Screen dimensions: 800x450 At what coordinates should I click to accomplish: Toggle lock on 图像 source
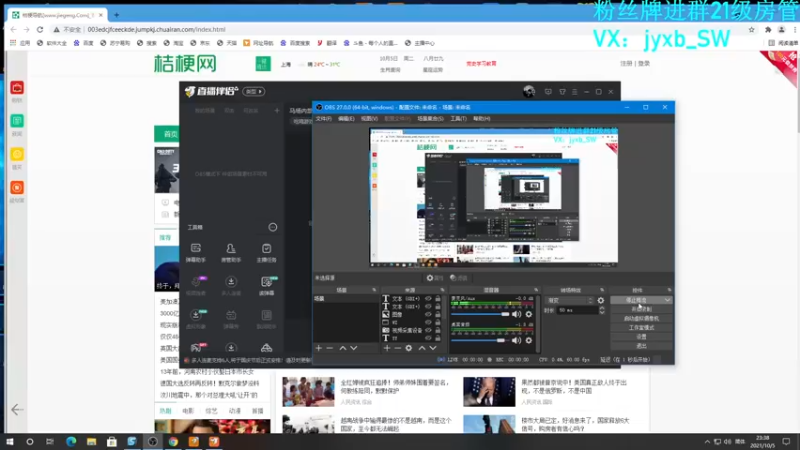click(438, 315)
